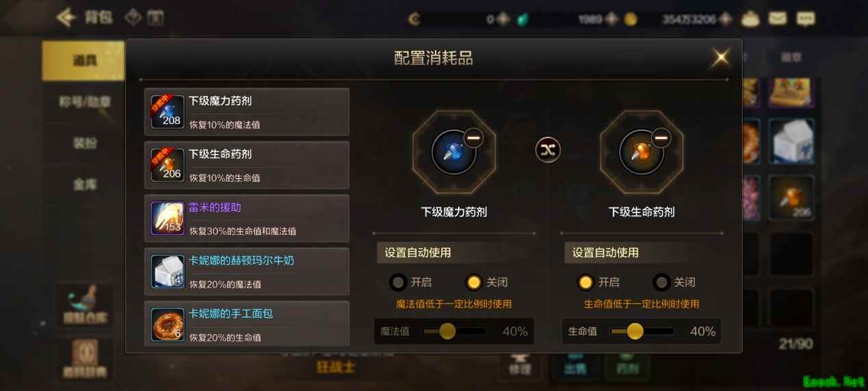Screen dimensions: 868x391
Task: Close the 配置消耗品 dialog
Action: pos(720,58)
